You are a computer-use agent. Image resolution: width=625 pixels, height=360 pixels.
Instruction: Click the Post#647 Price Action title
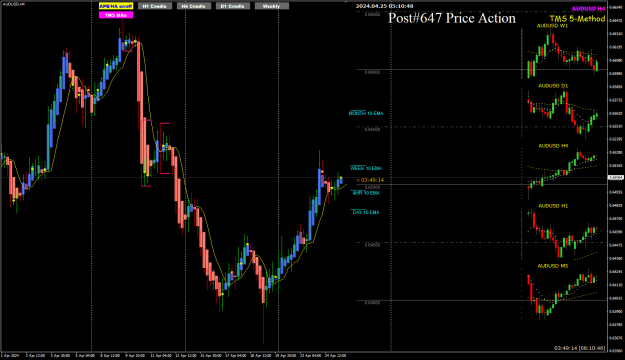452,18
